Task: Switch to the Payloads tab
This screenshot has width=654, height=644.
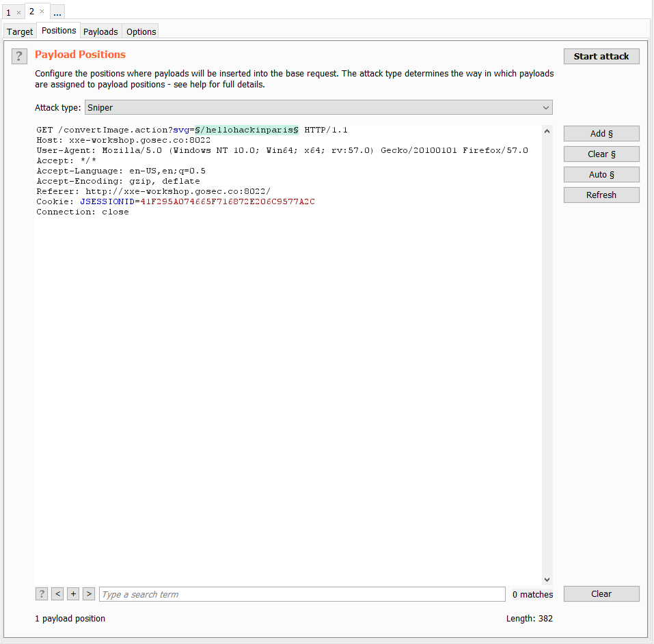Action: click(100, 31)
